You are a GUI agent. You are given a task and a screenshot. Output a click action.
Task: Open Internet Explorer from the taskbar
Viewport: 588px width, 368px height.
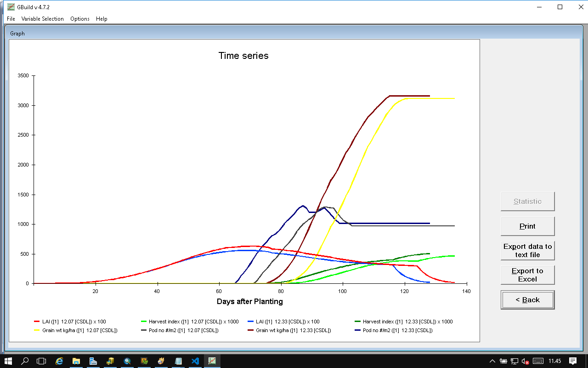click(x=59, y=361)
